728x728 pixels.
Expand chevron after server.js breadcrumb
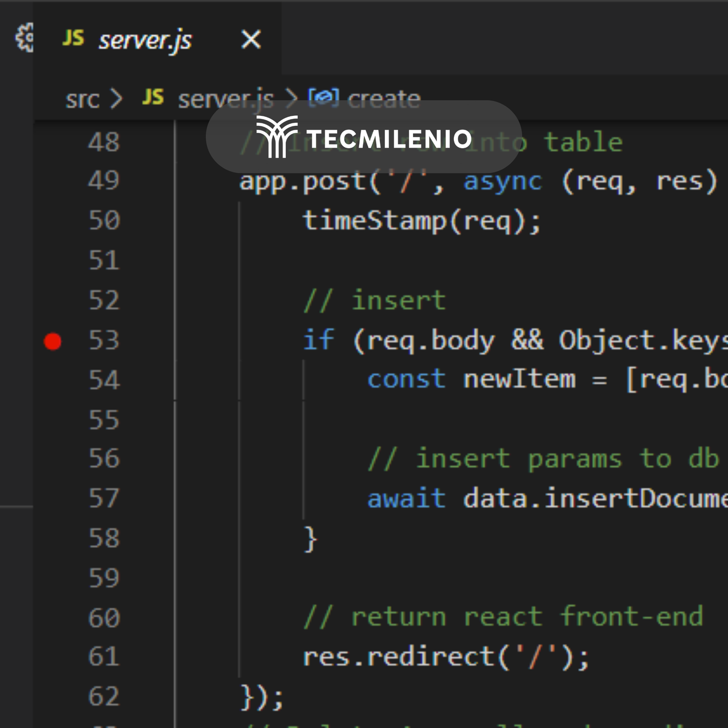pos(292,99)
